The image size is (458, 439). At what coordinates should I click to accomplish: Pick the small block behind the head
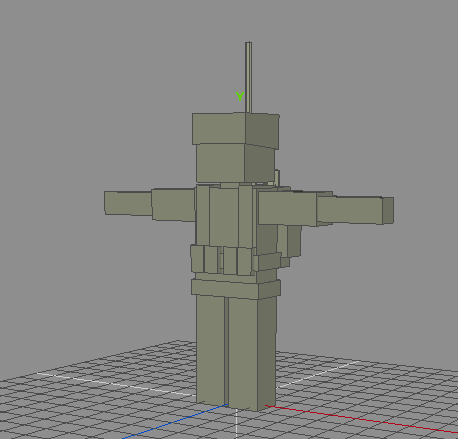276,177
